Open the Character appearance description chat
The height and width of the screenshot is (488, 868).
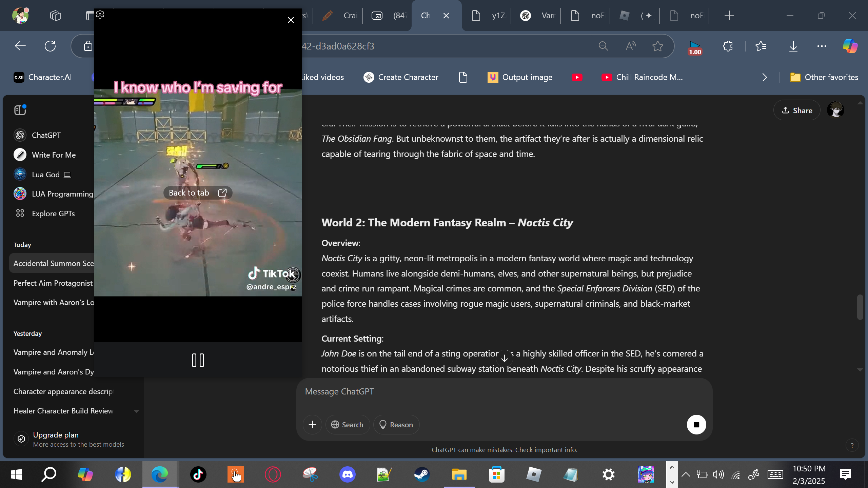[63, 391]
